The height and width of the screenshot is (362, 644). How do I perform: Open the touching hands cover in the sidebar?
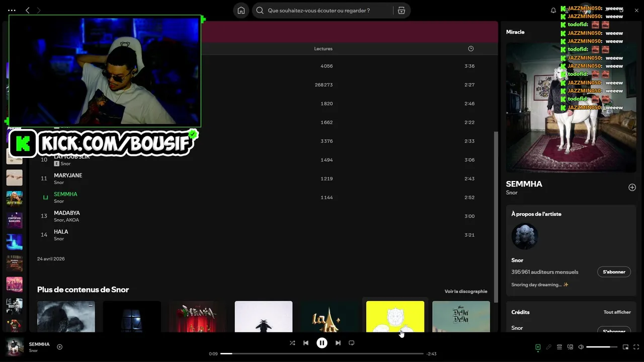[x=14, y=177]
